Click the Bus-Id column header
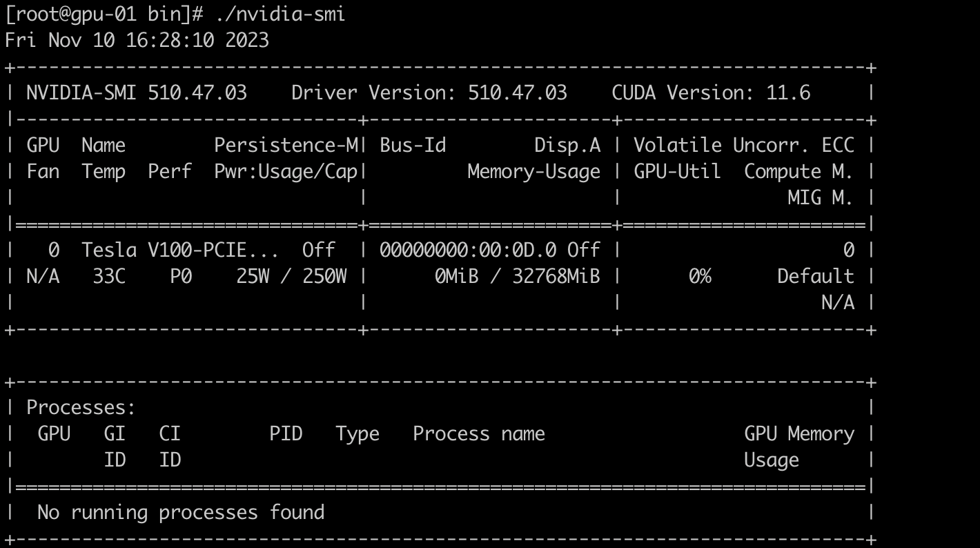 [413, 145]
